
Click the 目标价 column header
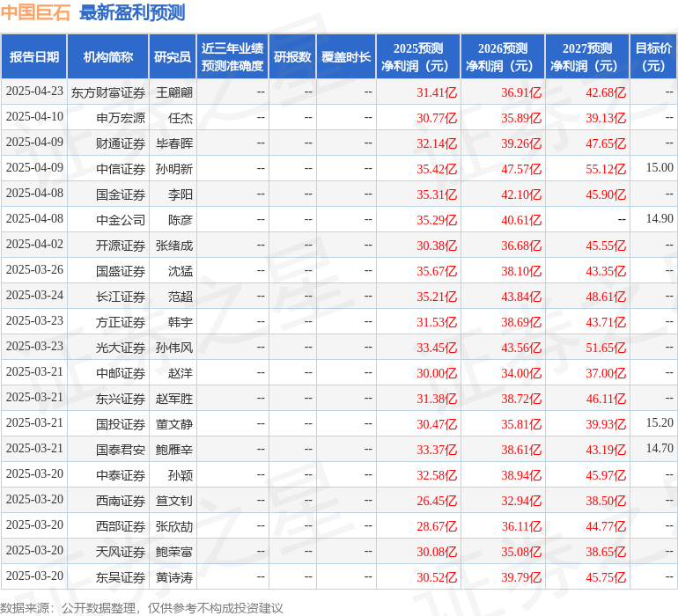653,57
